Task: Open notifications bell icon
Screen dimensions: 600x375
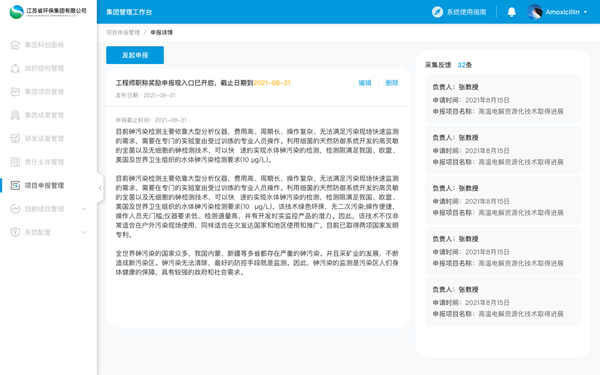Action: (512, 12)
